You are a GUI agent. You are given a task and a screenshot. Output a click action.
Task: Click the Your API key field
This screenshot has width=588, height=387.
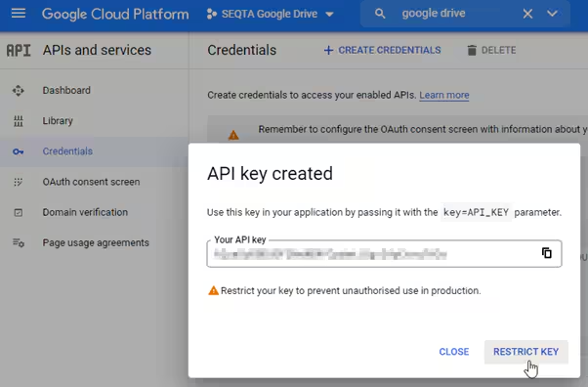pyautogui.click(x=384, y=254)
